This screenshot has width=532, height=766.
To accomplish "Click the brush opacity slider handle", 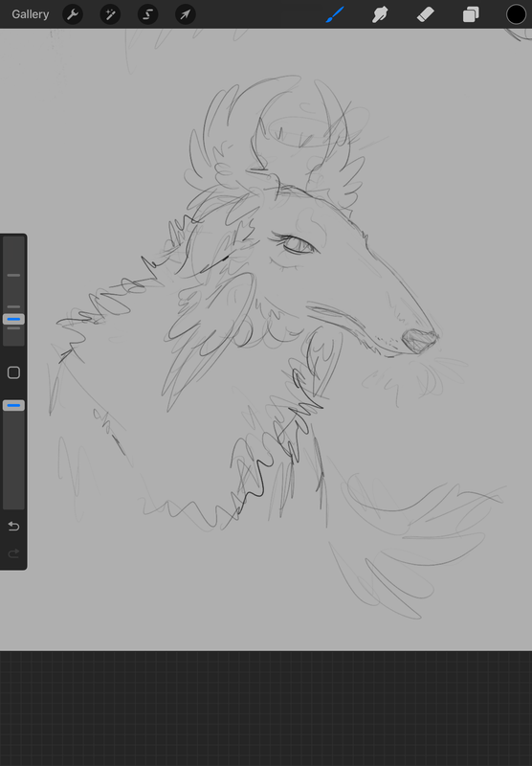I will click(x=13, y=405).
